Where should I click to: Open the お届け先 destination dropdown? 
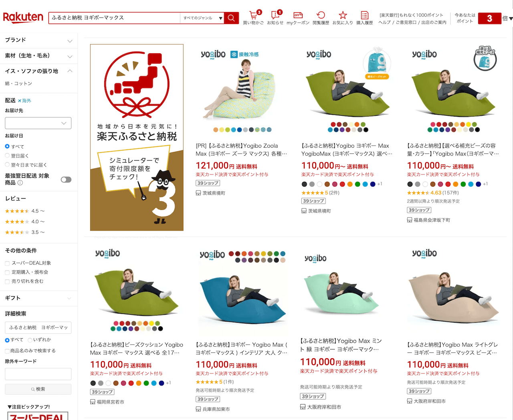coord(38,123)
